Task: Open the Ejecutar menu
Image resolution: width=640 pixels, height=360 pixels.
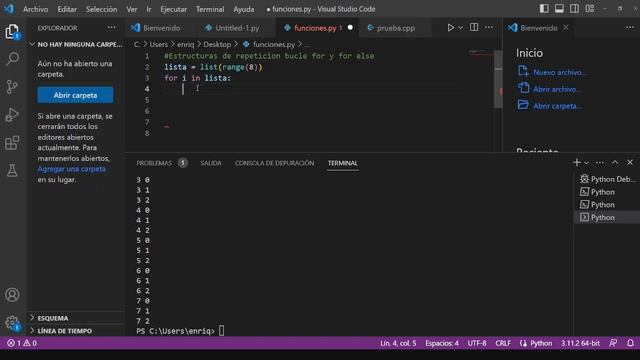Action: coord(173,9)
